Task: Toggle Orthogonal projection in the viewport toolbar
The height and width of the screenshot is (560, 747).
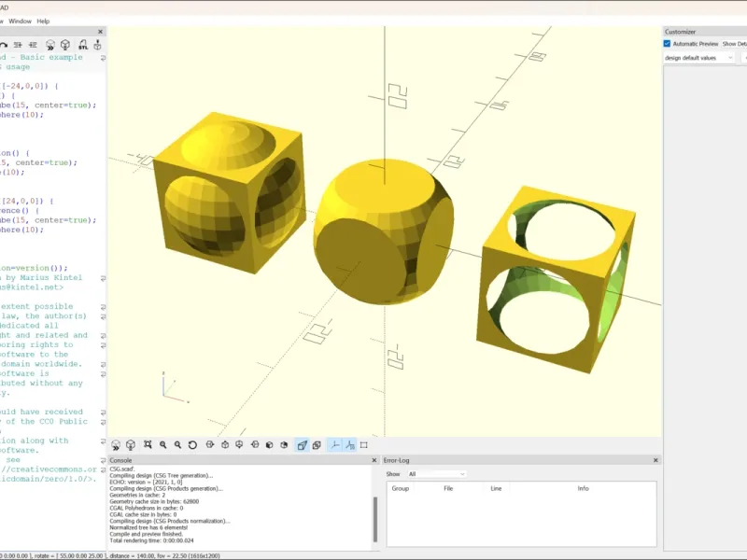Action: [x=317, y=445]
